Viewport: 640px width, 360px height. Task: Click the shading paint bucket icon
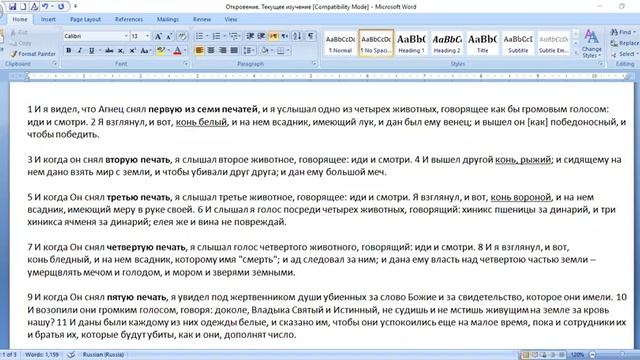264,51
